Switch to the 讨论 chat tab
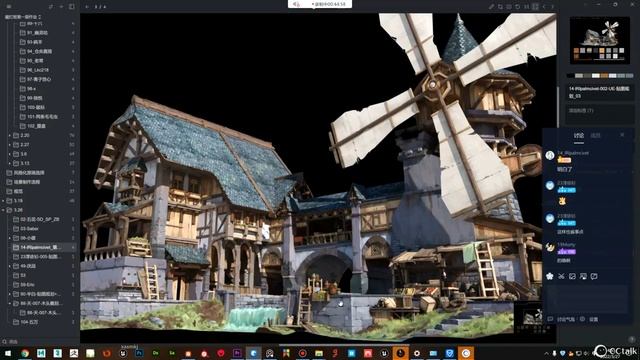This screenshot has height=360, width=640. coord(579,136)
